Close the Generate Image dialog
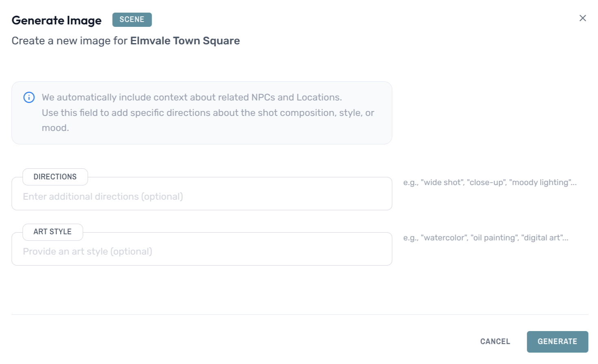 click(583, 18)
